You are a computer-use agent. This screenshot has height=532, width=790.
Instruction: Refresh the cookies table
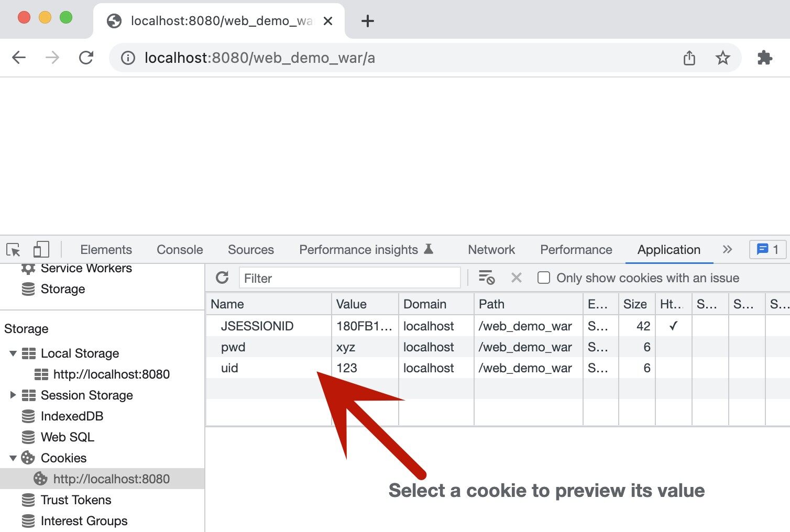(x=222, y=278)
